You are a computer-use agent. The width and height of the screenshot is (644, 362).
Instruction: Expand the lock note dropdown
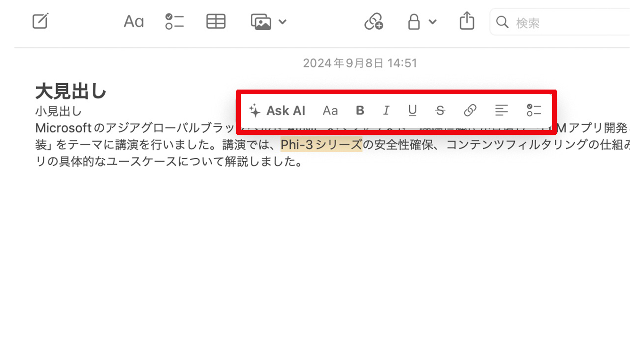421,22
